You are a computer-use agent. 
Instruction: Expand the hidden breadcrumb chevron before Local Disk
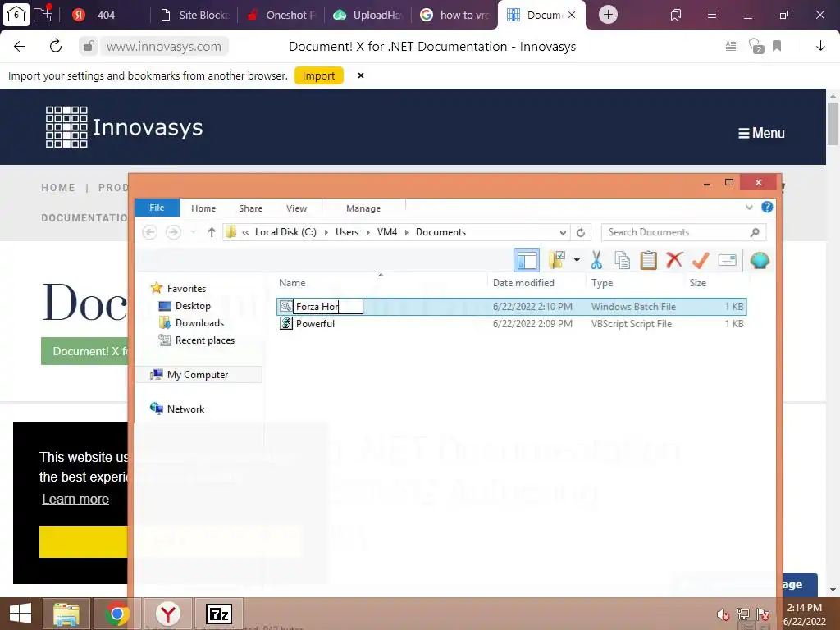coord(245,232)
